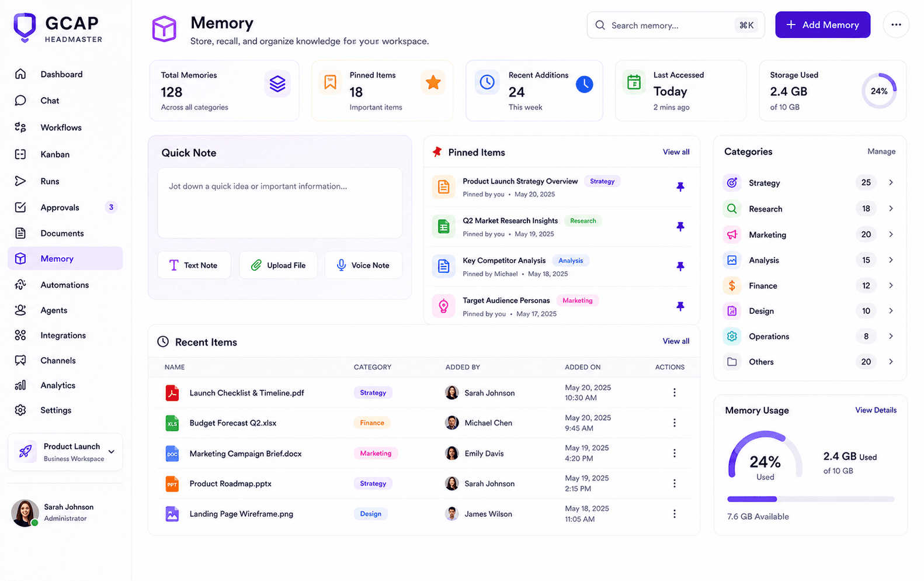Click the GCAP Headmaster shield logo
The image size is (924, 581).
point(25,28)
